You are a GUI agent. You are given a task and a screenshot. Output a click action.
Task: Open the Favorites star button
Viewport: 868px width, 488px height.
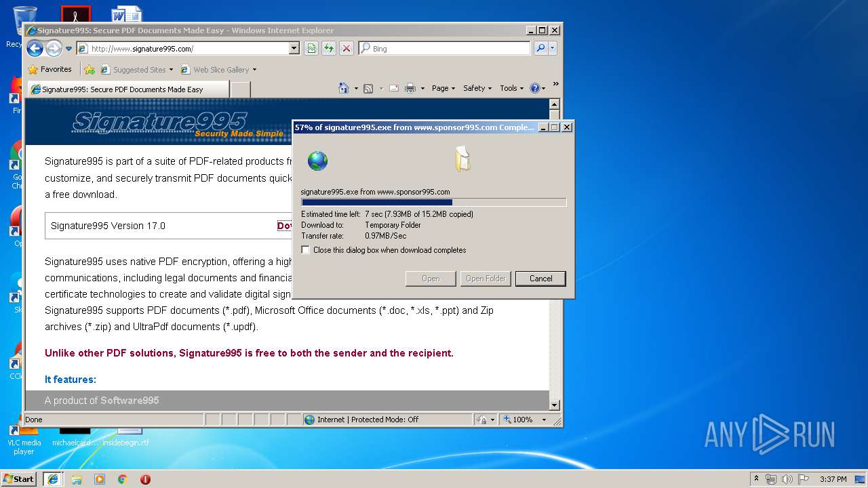[50, 69]
